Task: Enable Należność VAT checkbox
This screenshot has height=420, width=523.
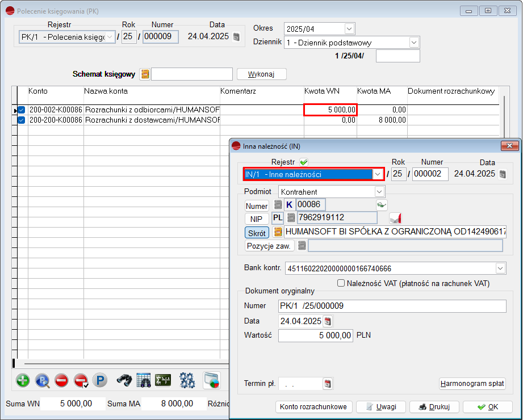Action: (341, 283)
